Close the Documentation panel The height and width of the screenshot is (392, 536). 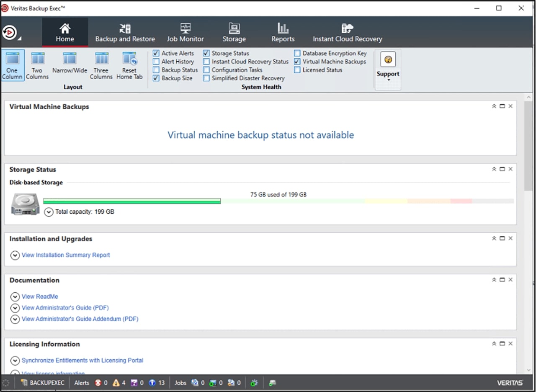(x=510, y=280)
